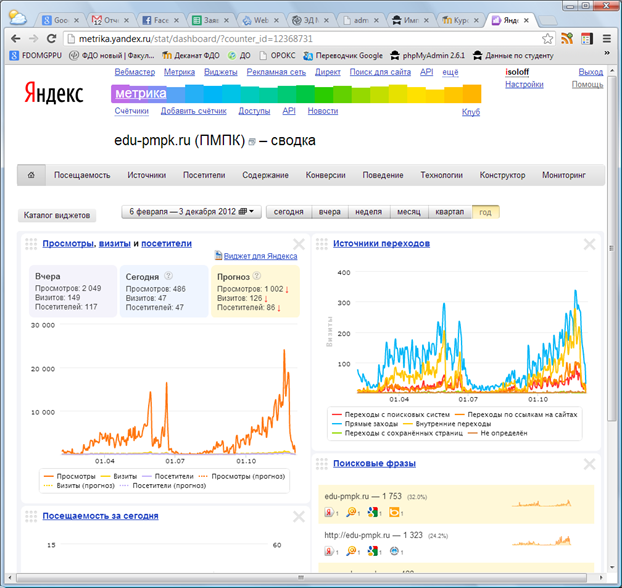The width and height of the screenshot is (622, 588).
Task: Open the Счётчики link
Action: tap(132, 111)
